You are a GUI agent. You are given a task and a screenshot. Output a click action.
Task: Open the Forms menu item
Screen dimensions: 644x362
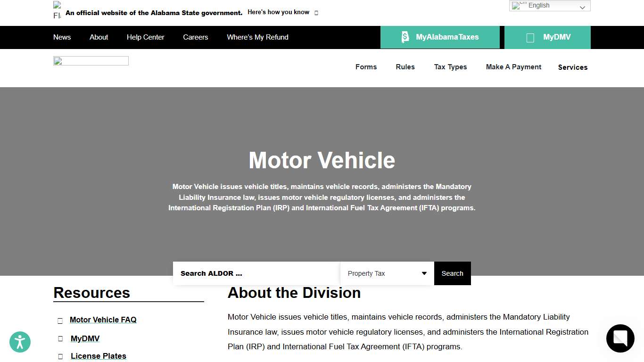coord(366,67)
